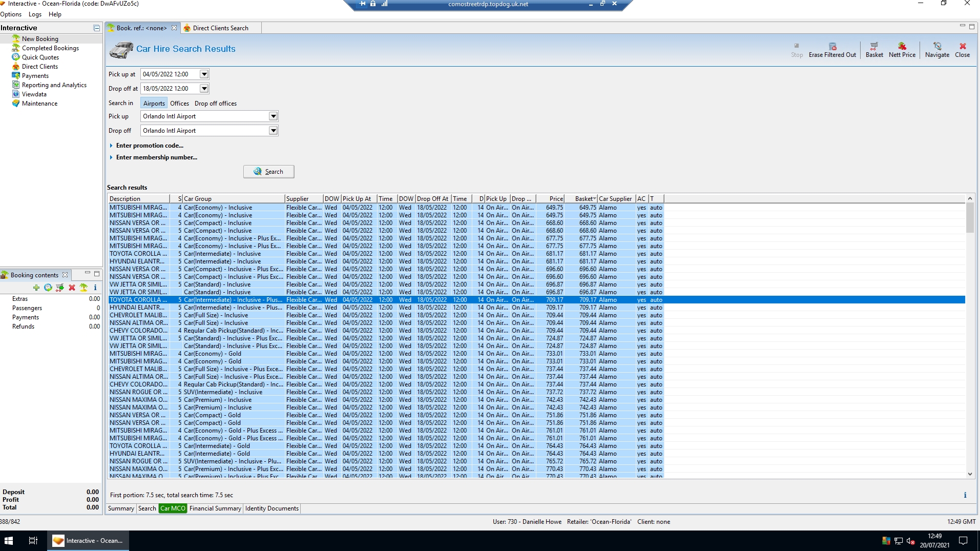Image resolution: width=980 pixels, height=551 pixels.
Task: Open the Pick up location dropdown
Action: 274,116
